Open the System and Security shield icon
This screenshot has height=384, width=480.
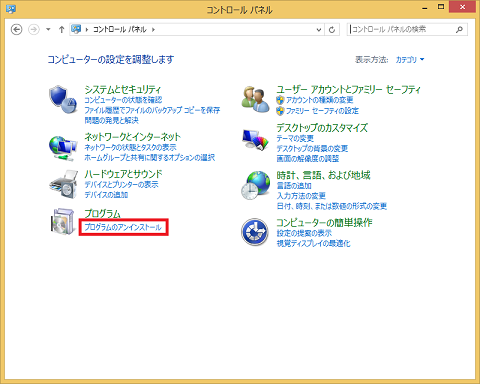click(63, 99)
